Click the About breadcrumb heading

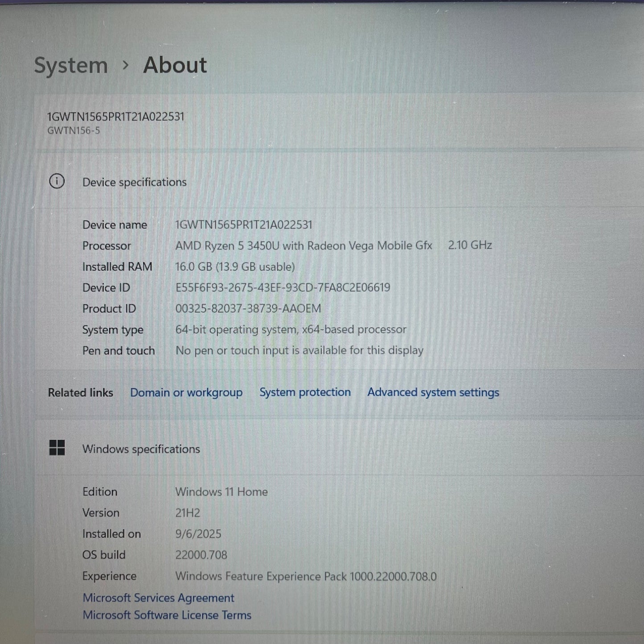175,65
